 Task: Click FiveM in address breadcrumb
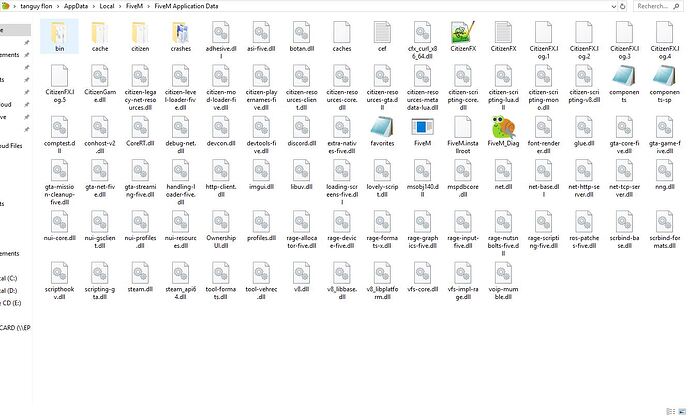coord(134,6)
